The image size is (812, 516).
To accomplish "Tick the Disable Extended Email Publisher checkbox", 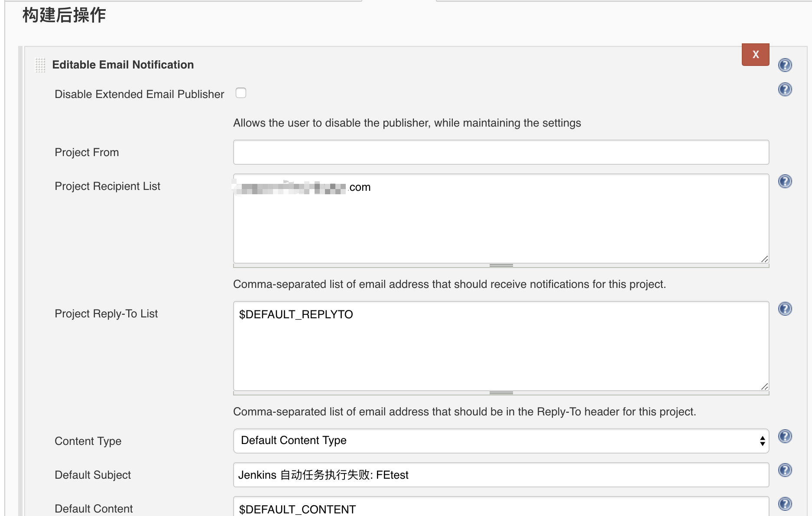I will (x=241, y=93).
